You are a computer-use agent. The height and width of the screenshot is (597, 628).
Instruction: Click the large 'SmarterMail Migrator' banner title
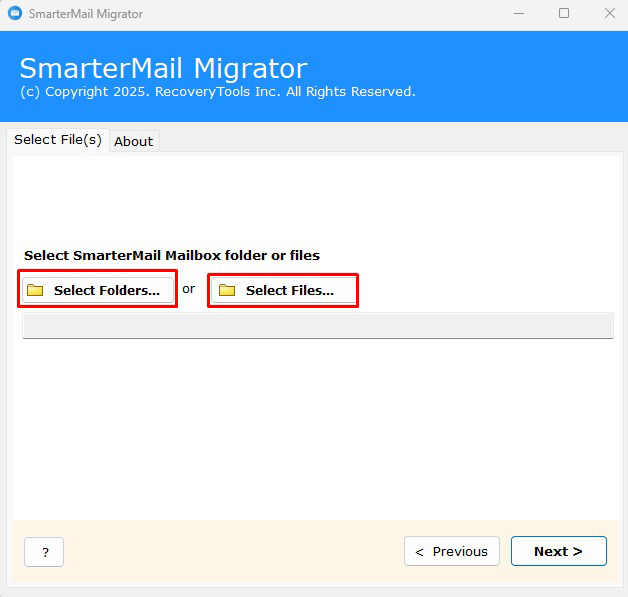pyautogui.click(x=163, y=68)
